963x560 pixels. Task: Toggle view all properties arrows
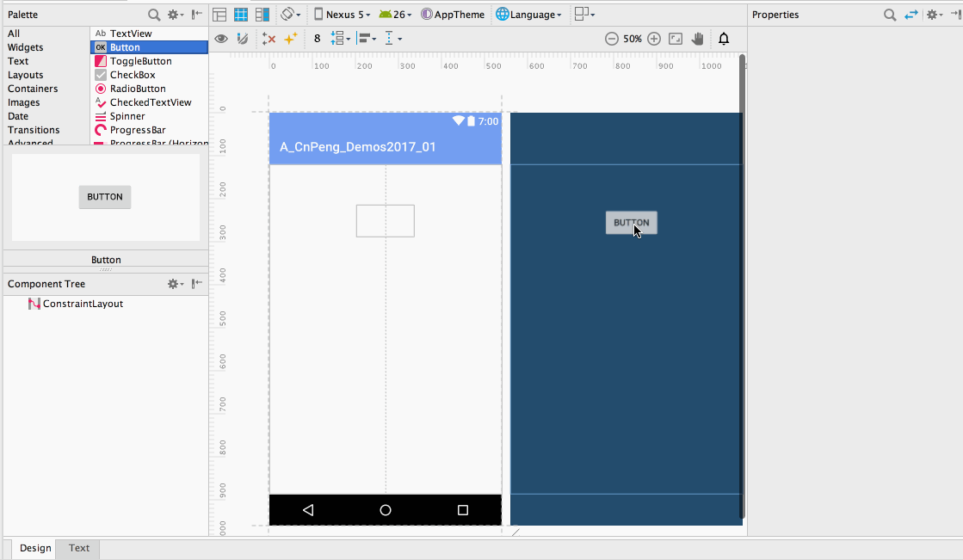pyautogui.click(x=911, y=15)
